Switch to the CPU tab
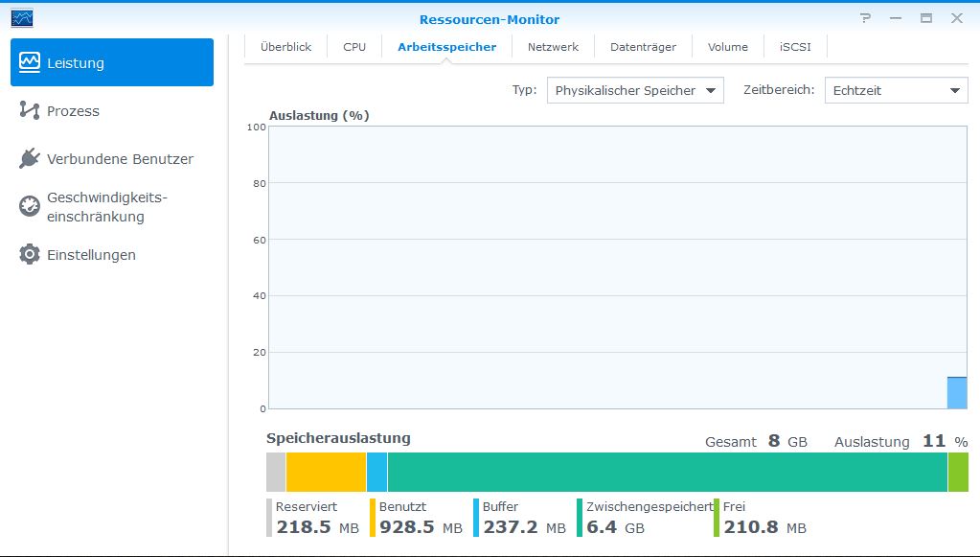Image resolution: width=980 pixels, height=557 pixels. [x=354, y=47]
